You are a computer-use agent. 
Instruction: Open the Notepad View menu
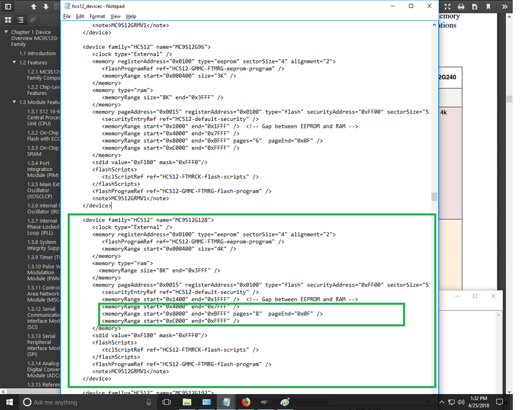coord(116,17)
